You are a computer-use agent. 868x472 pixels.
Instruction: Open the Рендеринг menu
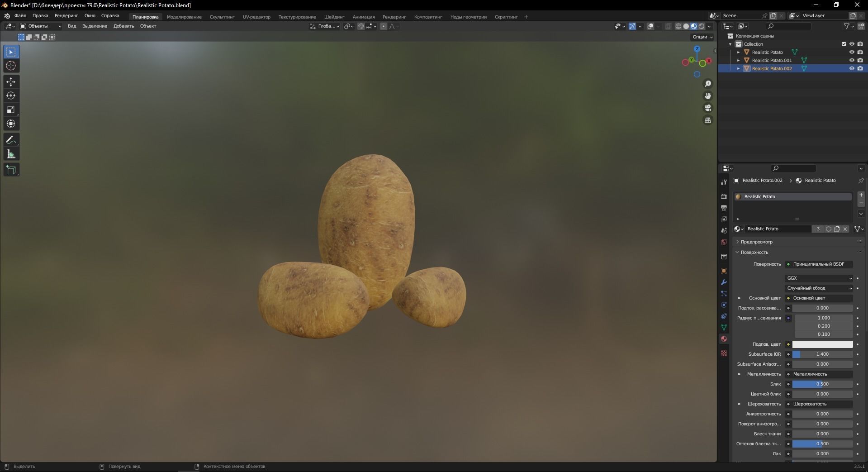(66, 16)
